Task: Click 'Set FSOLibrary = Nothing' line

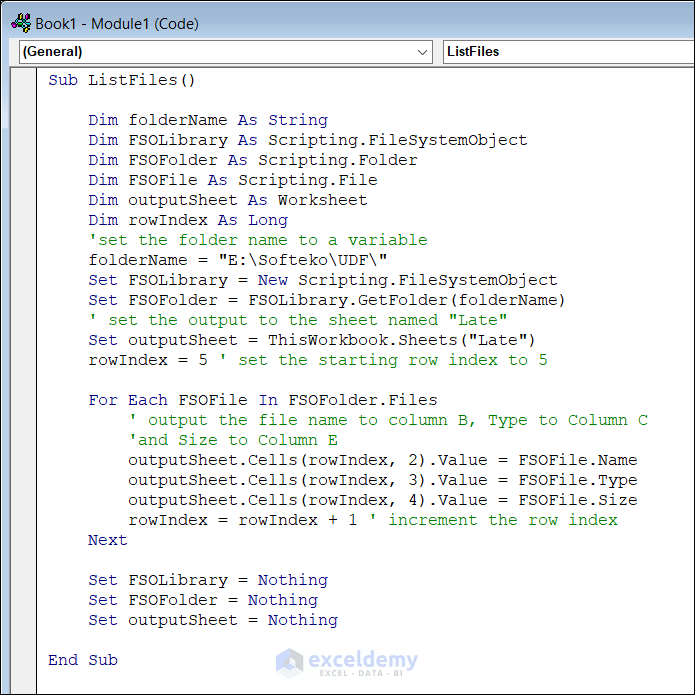Action: tap(208, 580)
